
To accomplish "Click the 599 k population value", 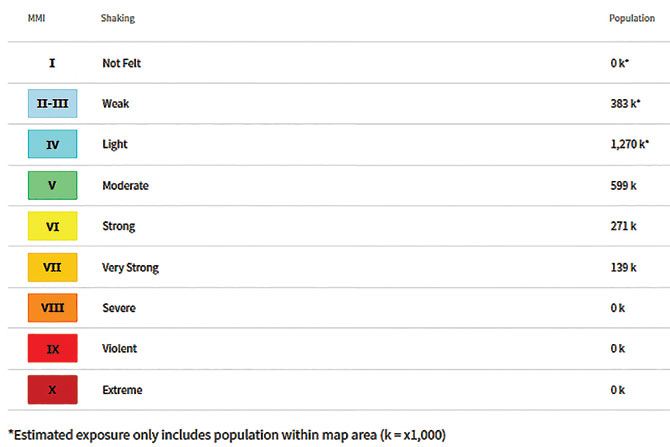I will point(625,185).
